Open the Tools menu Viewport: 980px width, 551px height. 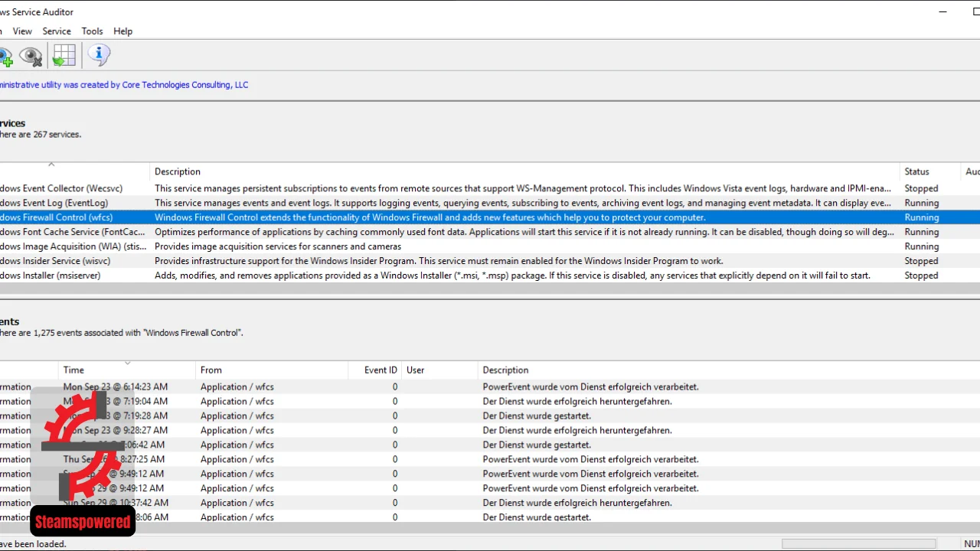[x=92, y=31]
